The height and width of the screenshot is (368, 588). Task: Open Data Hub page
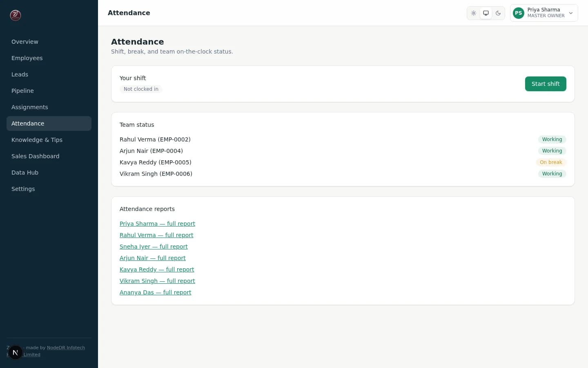coord(49,173)
